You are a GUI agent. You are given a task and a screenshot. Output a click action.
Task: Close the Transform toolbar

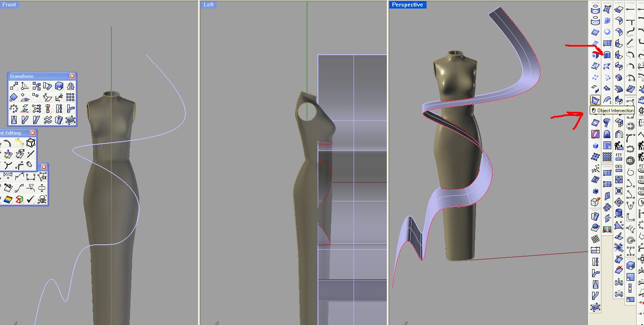[72, 76]
